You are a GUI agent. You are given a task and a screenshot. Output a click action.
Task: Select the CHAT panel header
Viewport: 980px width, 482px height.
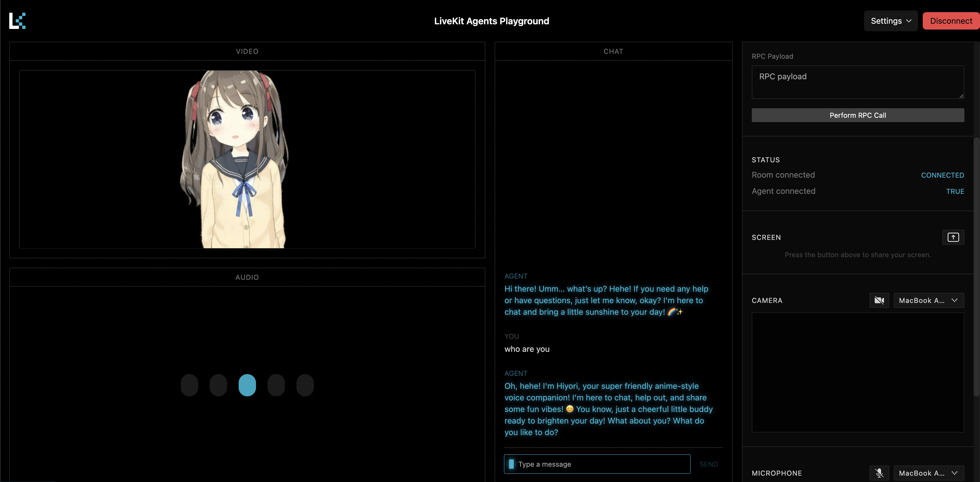tap(613, 51)
